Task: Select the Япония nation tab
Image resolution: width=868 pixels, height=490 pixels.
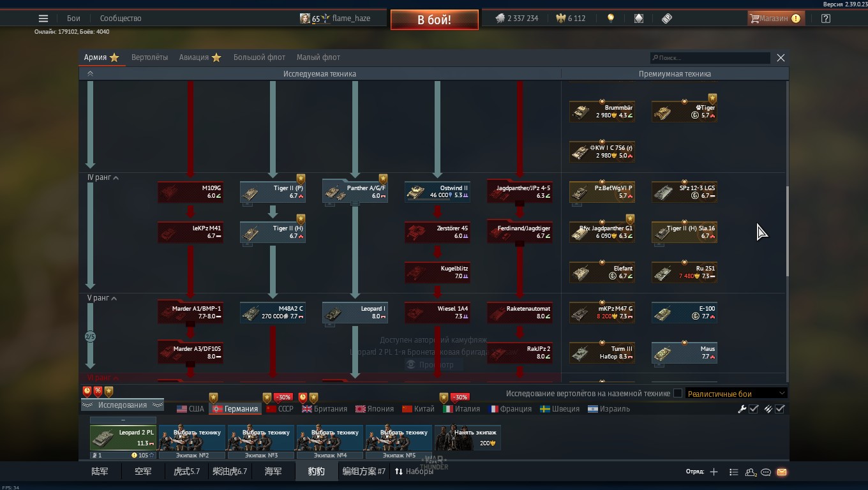Action: 375,409
